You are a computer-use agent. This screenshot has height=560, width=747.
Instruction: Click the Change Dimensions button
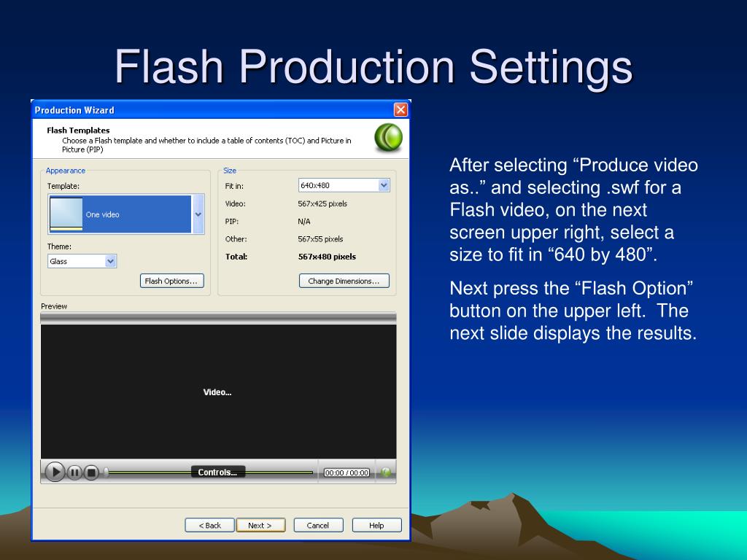tap(344, 281)
